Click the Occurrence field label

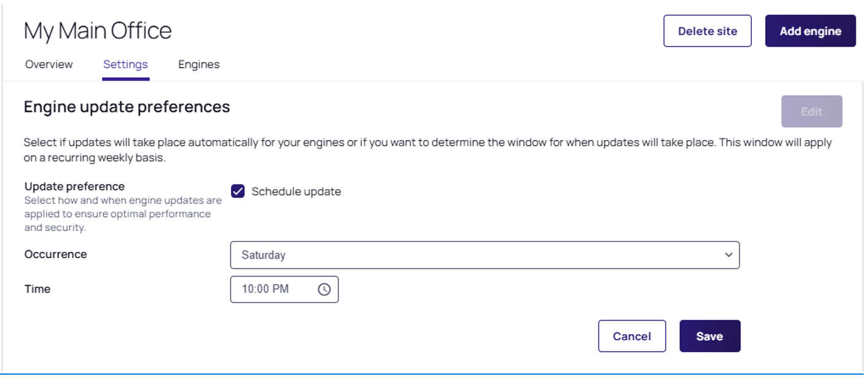click(55, 254)
